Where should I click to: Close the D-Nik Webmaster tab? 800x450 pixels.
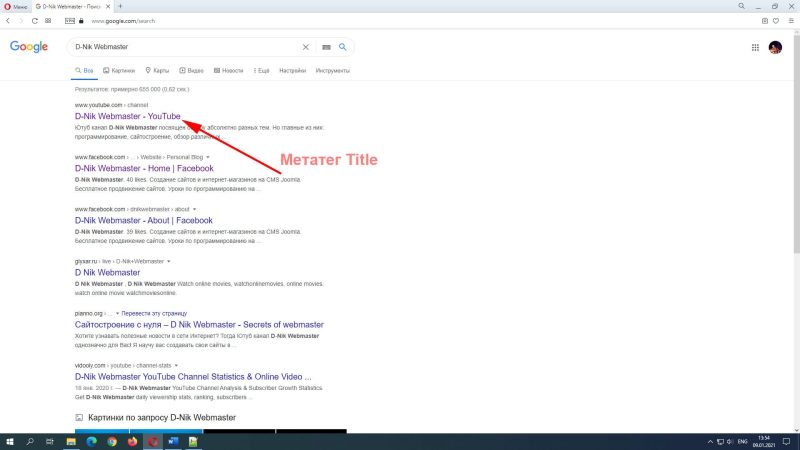[x=108, y=7]
